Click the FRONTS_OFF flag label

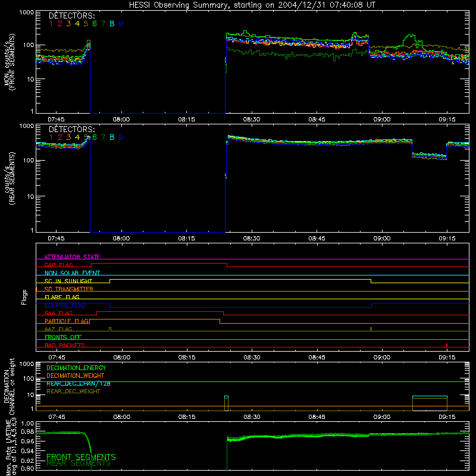pyautogui.click(x=63, y=337)
